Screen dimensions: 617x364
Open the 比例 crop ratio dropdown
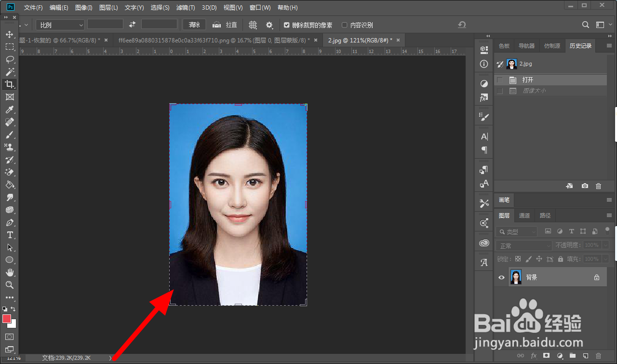60,25
